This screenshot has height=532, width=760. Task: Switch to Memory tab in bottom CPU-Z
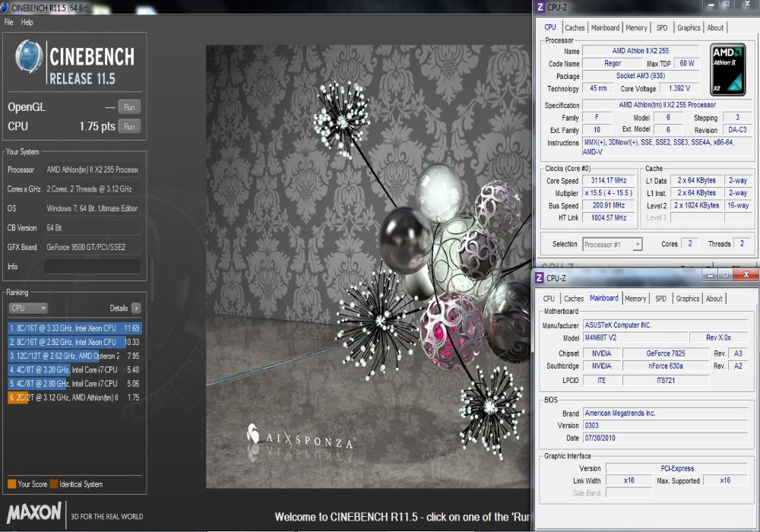point(635,299)
